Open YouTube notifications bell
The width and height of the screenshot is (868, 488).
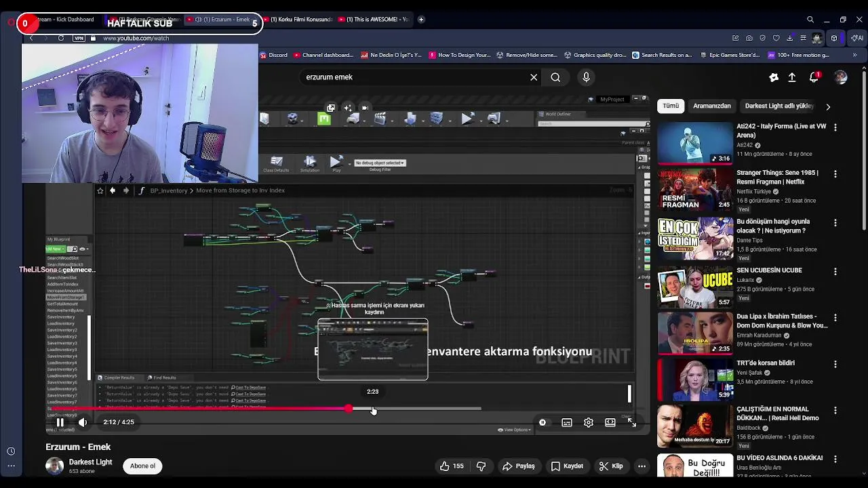pyautogui.click(x=814, y=77)
